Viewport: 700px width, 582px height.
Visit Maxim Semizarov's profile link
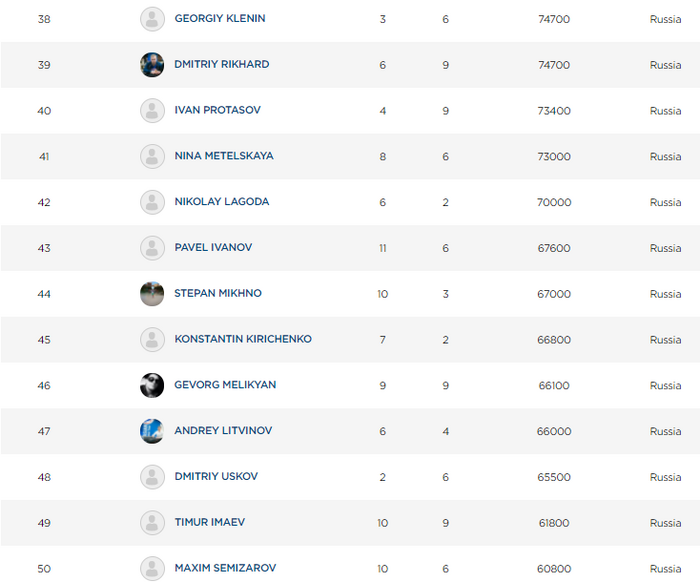(x=225, y=569)
